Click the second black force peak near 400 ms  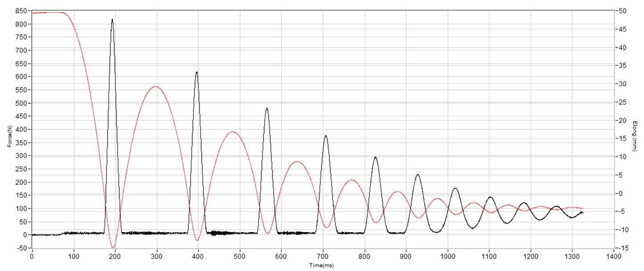click(x=197, y=72)
